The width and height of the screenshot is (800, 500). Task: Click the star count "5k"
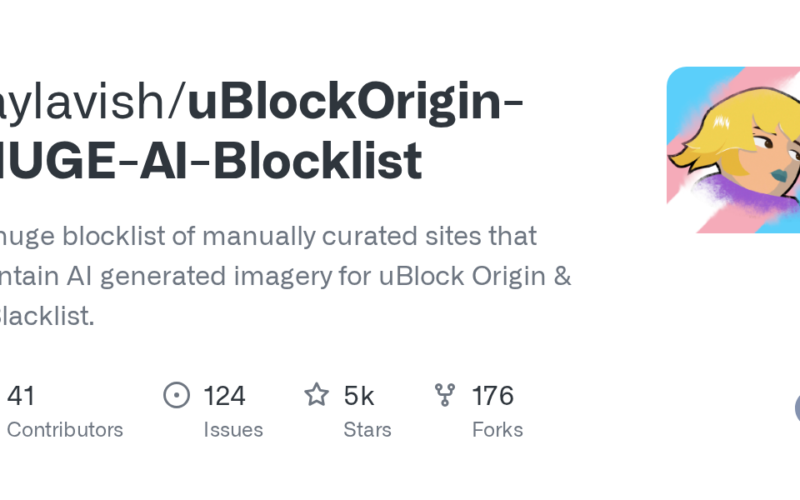359,396
